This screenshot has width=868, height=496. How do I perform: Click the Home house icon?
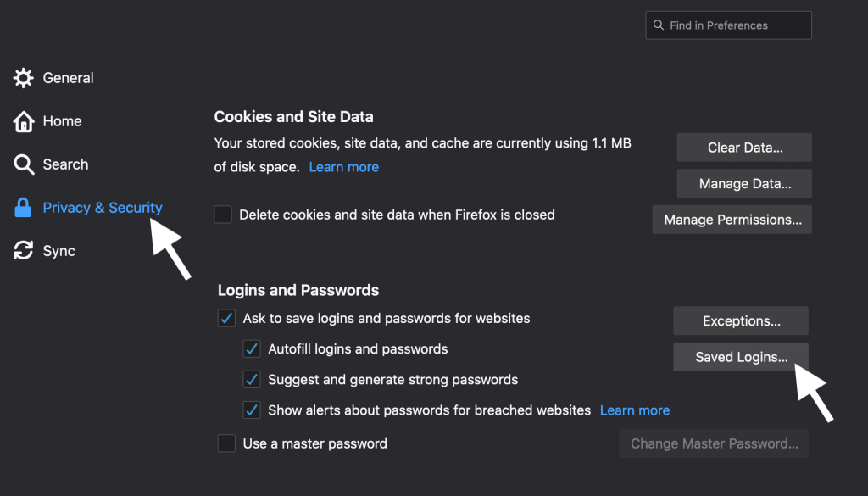click(x=23, y=121)
